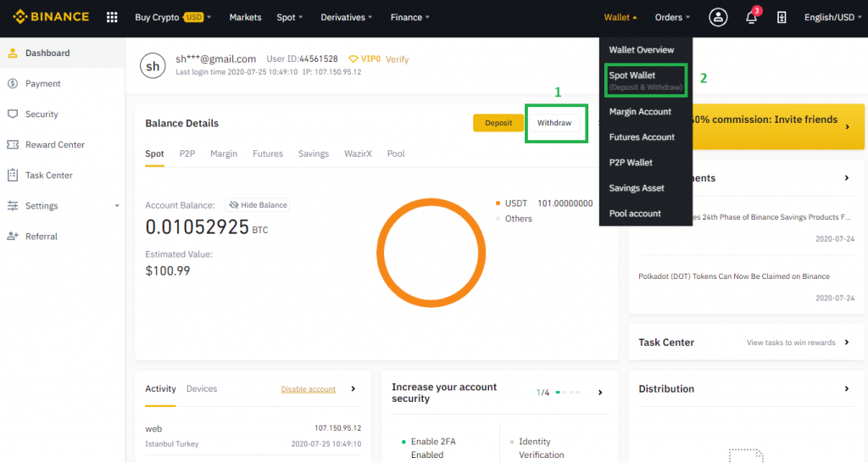Click the Dashboard sidebar icon

(x=13, y=53)
